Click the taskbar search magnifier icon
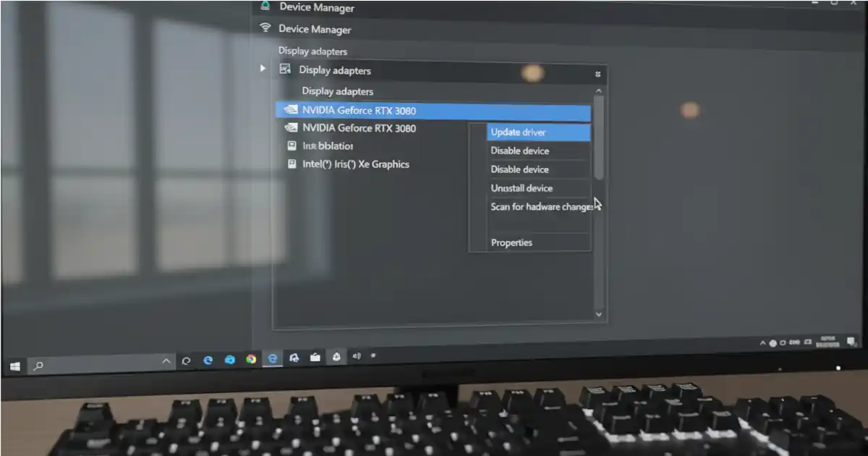868x456 pixels. (x=38, y=366)
